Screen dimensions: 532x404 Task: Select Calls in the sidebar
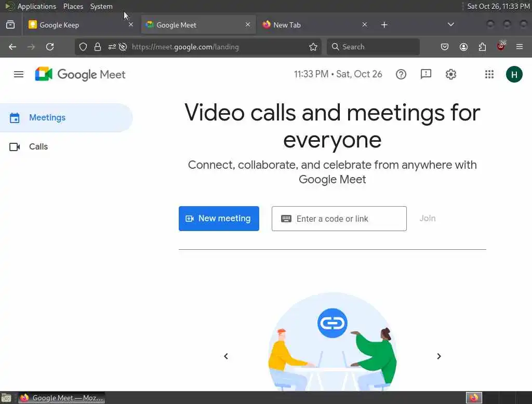pyautogui.click(x=66, y=146)
